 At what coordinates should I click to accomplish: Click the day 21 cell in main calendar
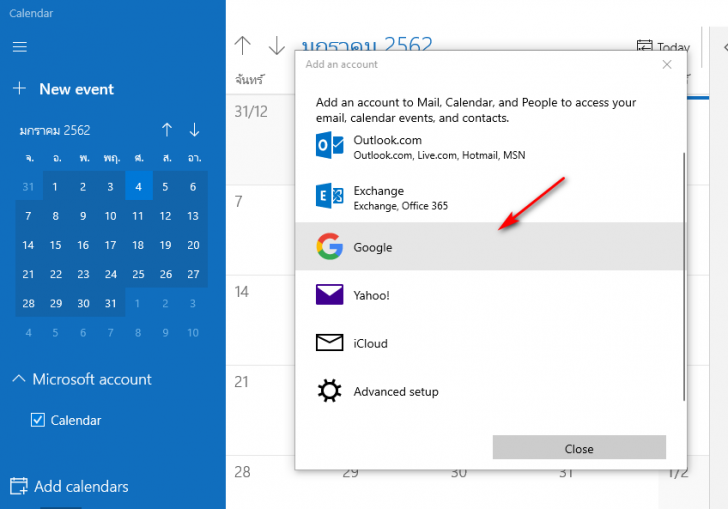coord(260,410)
